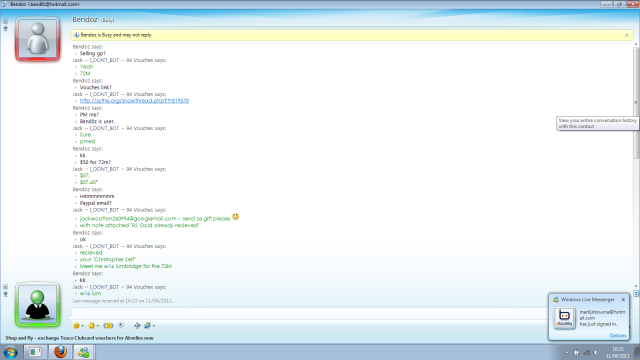Click the scrollbar down arrow
This screenshot has width=640, height=360.
coord(636,286)
